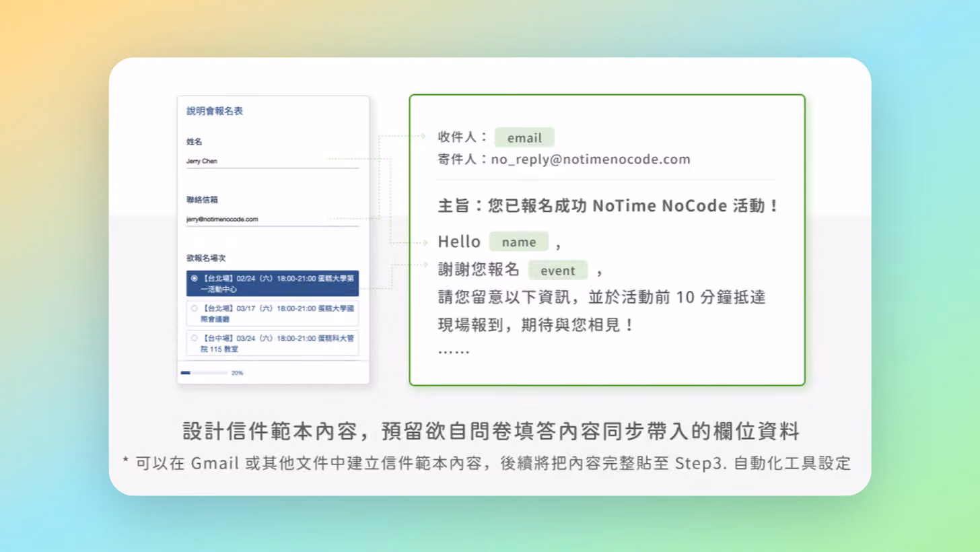This screenshot has width=980, height=552.
Task: Click the green email placeholder tag
Action: [524, 137]
